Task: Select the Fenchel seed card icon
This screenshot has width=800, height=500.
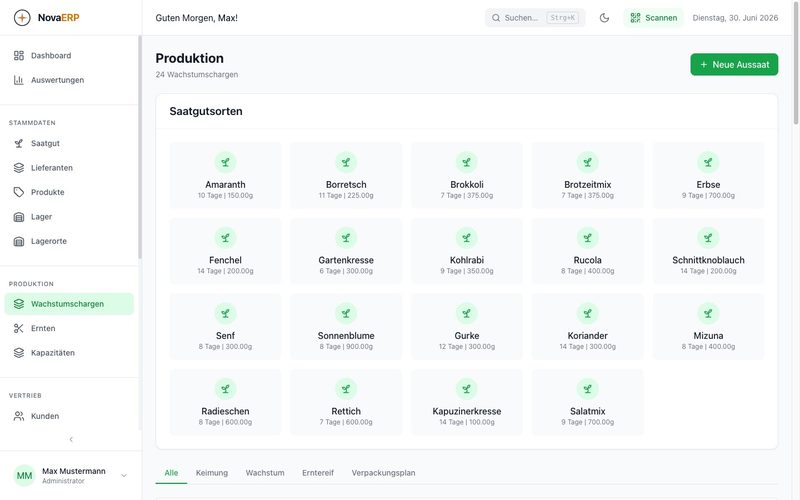Action: coord(226,238)
